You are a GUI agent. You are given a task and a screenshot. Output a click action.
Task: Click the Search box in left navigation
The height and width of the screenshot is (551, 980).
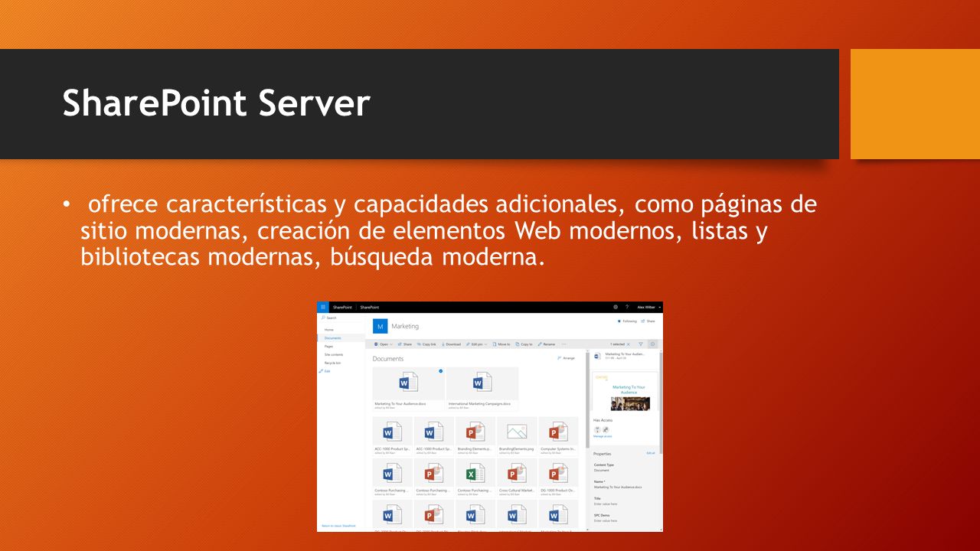pyautogui.click(x=341, y=318)
